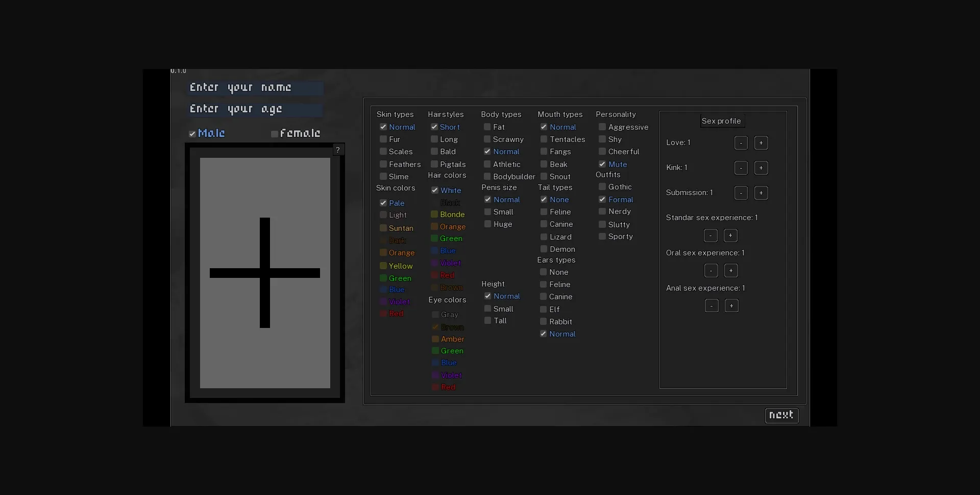980x495 pixels.
Task: Select the Gothic outfit checkbox
Action: 602,187
